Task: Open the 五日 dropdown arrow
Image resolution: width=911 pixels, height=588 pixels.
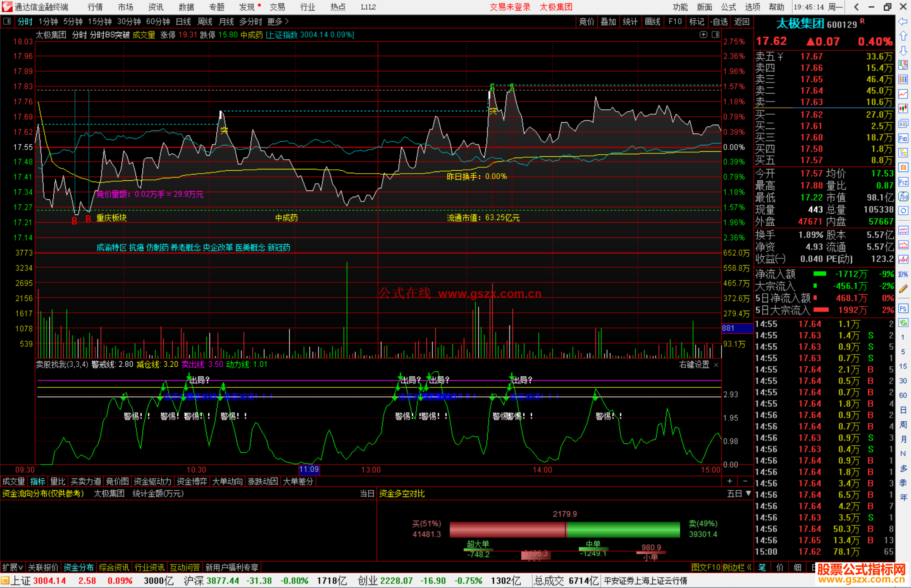Action: tap(749, 493)
